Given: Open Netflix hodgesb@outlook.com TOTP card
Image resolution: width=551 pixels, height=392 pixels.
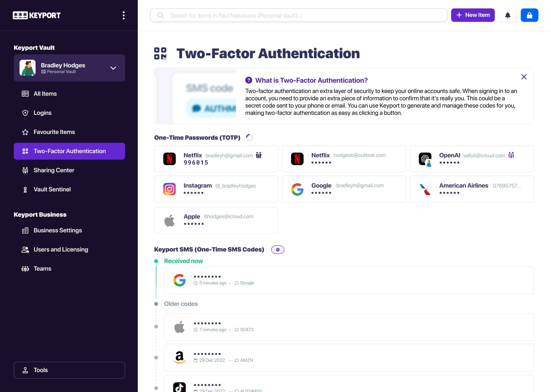Looking at the screenshot, I should pyautogui.click(x=344, y=159).
